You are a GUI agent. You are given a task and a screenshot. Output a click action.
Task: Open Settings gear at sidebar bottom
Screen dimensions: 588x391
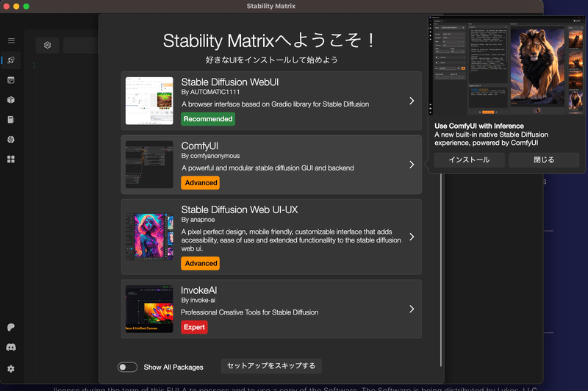point(11,369)
